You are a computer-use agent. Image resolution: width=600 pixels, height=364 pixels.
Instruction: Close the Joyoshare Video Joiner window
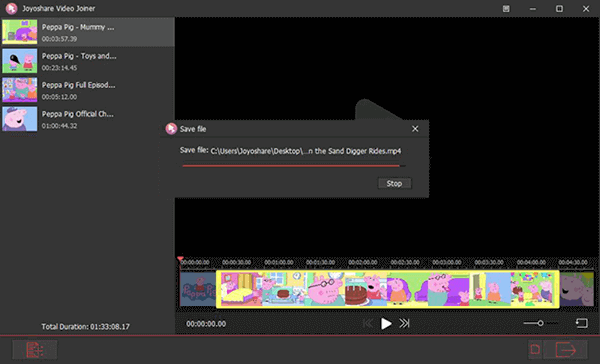[586, 8]
